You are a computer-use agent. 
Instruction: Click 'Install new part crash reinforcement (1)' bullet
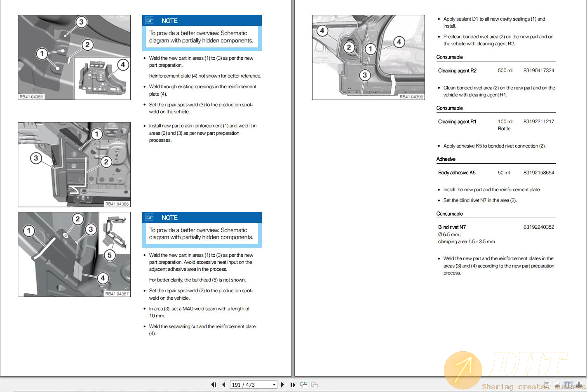pos(203,133)
